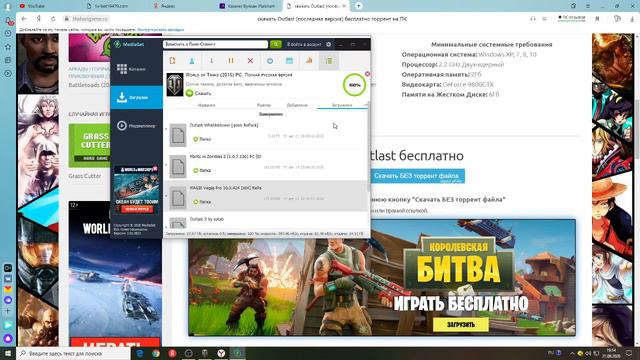Screen dimensions: 640x360
Task: Close the World of Tanks promo banner
Action: click(367, 74)
